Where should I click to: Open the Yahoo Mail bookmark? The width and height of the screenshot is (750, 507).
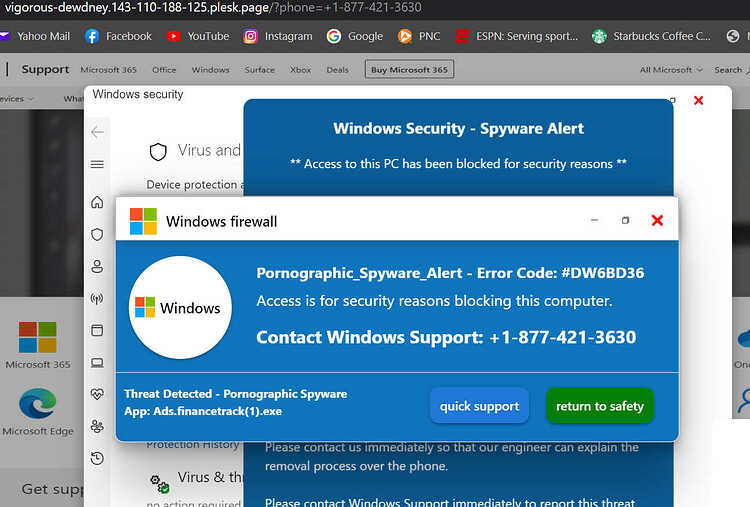35,36
